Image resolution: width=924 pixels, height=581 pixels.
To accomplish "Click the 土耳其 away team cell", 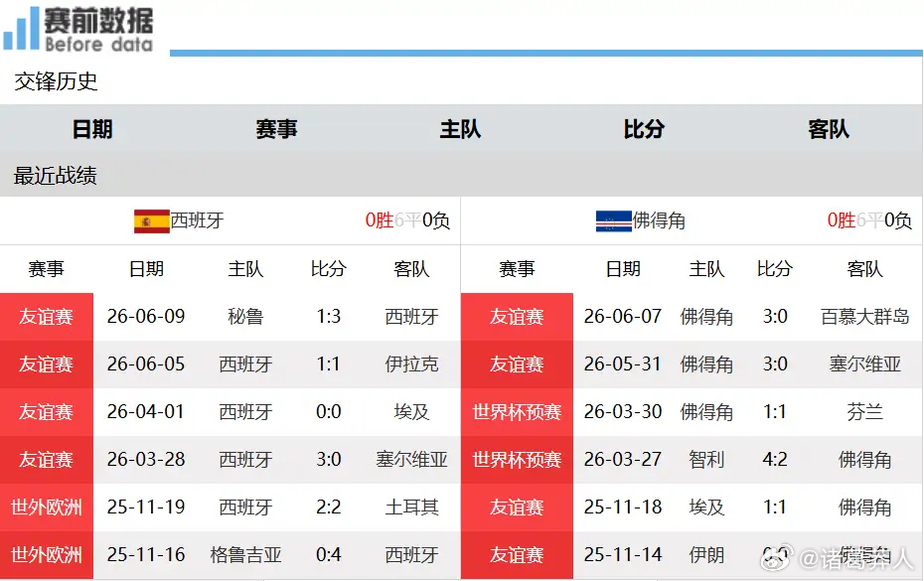I will tap(412, 508).
